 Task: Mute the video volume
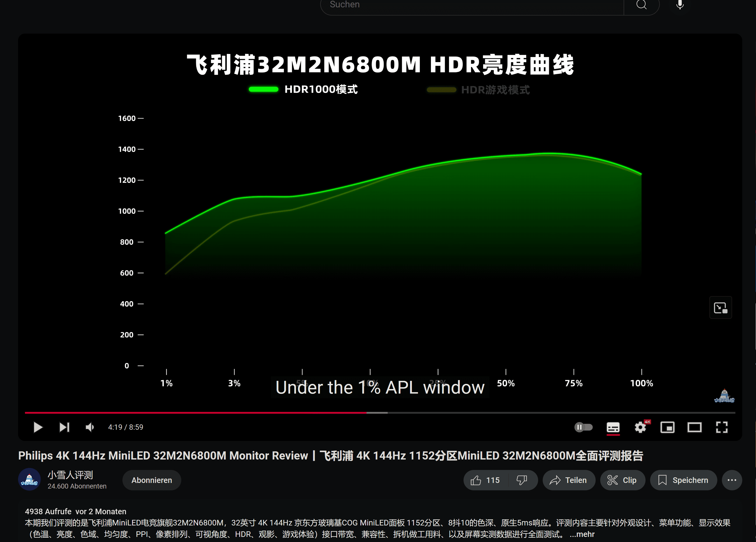point(90,427)
